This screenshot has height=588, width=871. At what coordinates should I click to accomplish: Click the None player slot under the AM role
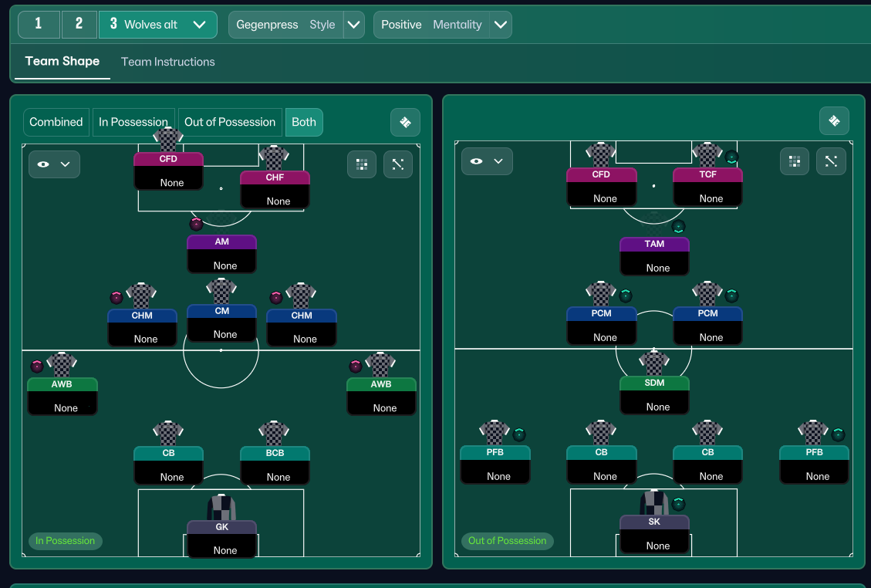pyautogui.click(x=221, y=265)
